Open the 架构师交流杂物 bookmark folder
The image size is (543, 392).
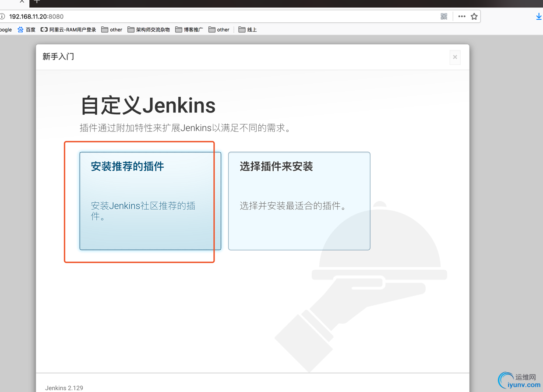click(148, 30)
